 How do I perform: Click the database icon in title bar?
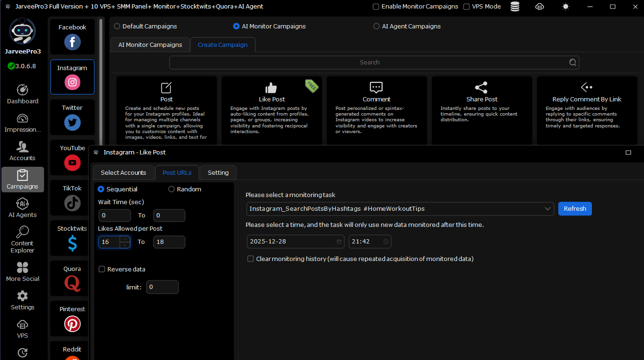[x=515, y=7]
